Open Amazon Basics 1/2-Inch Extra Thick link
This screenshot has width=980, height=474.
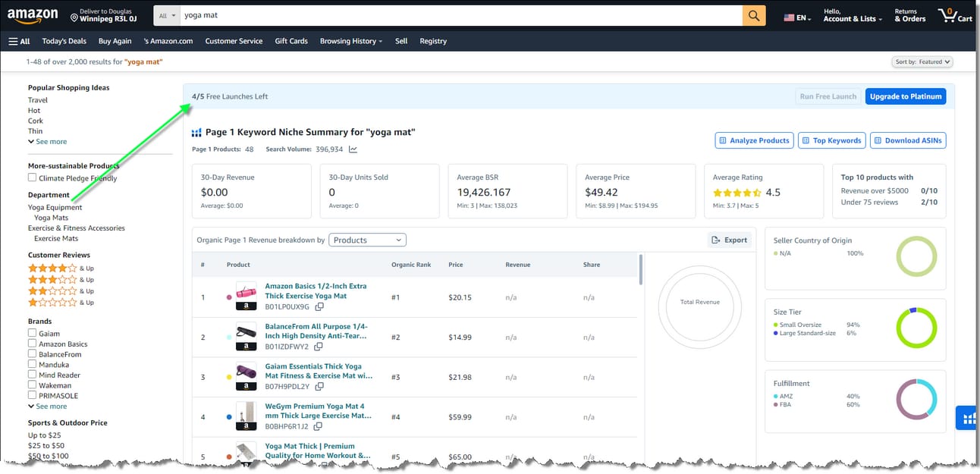pos(316,291)
